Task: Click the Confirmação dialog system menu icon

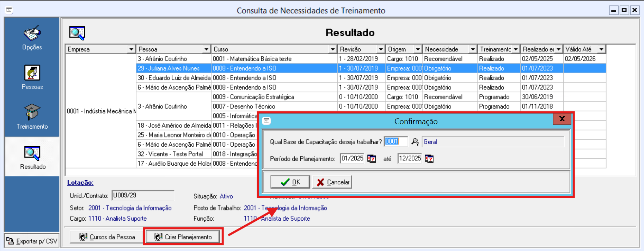Action: pyautogui.click(x=266, y=121)
